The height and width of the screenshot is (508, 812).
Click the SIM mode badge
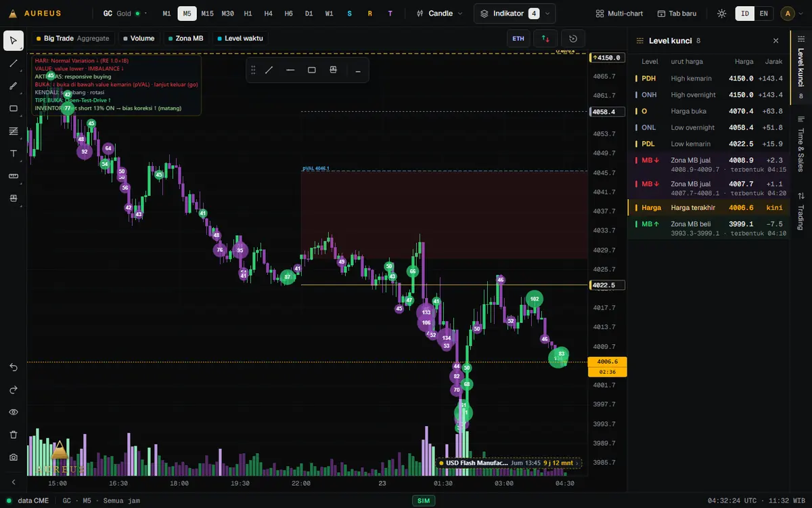pyautogui.click(x=424, y=501)
